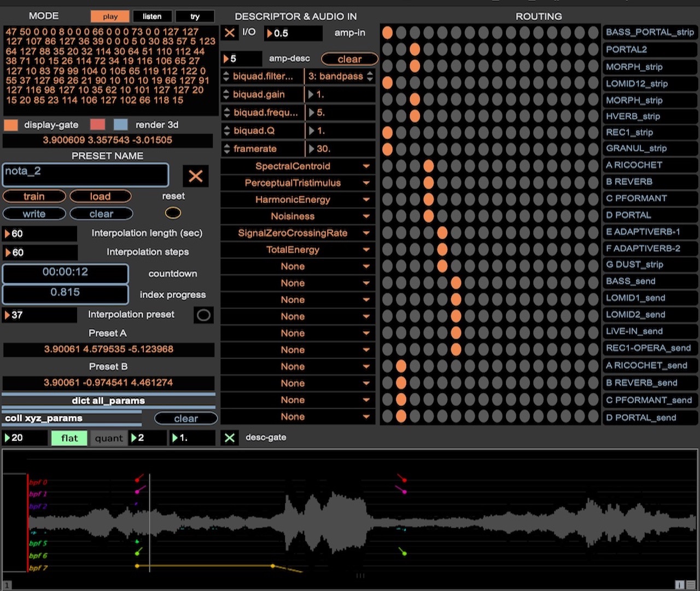Toggle a routing cell in the BASS_PORTAL_strip row
The width and height of the screenshot is (700, 591).
(x=387, y=32)
